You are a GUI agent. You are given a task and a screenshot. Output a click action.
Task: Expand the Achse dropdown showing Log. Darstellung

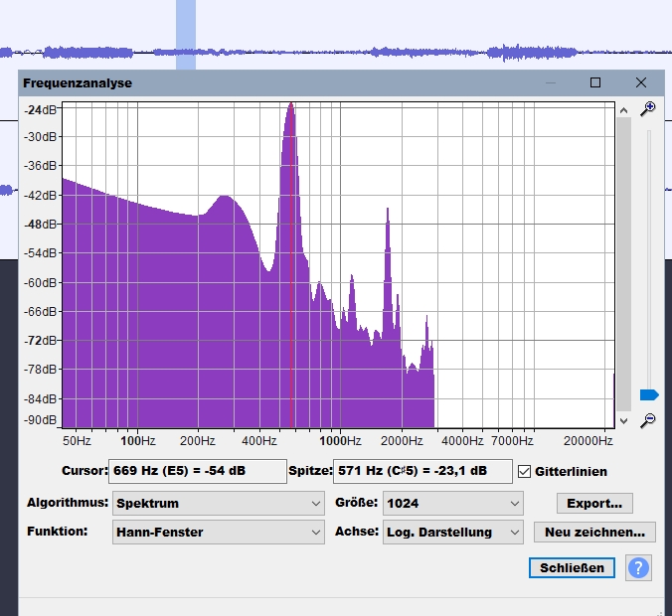[452, 533]
